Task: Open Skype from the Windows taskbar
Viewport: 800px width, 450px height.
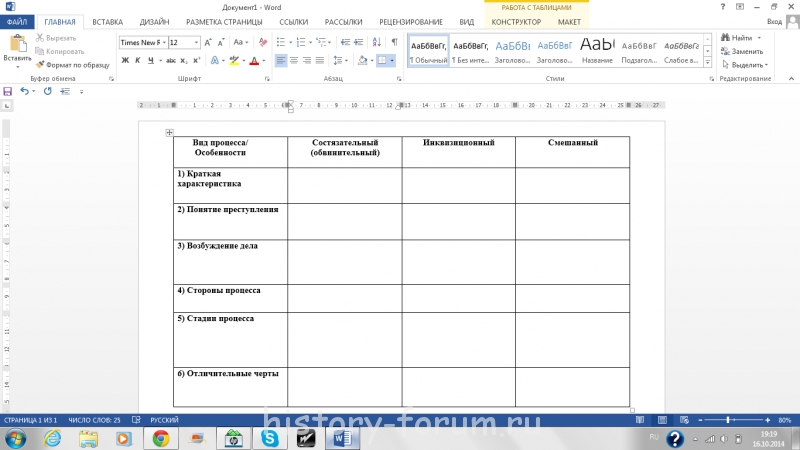Action: click(x=269, y=438)
